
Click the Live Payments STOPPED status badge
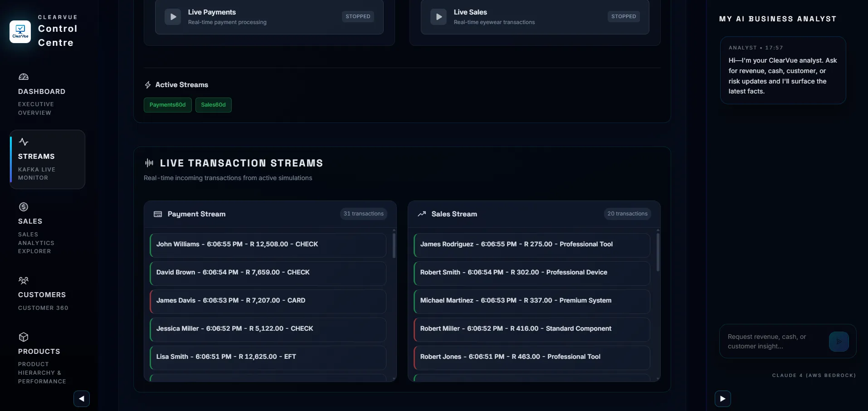(358, 16)
